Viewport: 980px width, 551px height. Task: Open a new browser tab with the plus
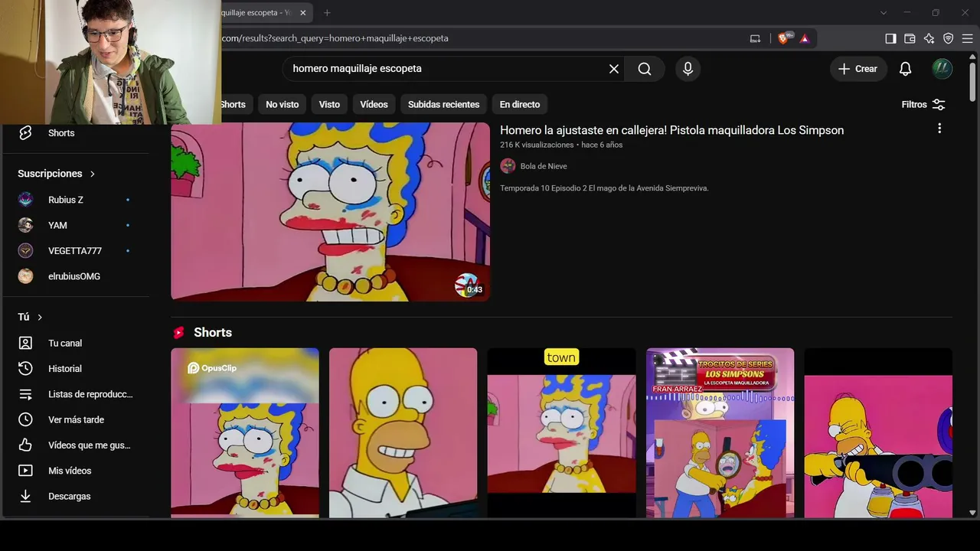pos(327,13)
